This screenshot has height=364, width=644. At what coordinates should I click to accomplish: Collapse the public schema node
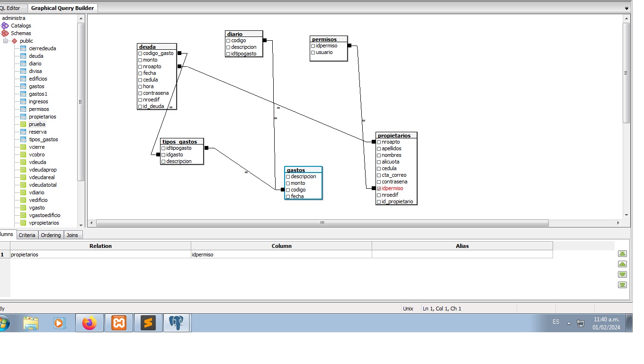[x=6, y=41]
